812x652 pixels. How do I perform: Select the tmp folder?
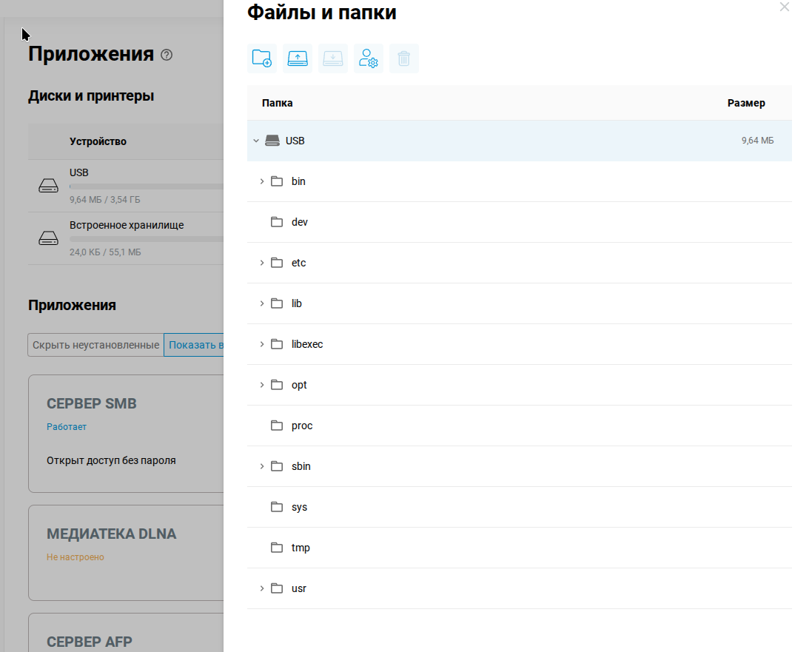520,548
